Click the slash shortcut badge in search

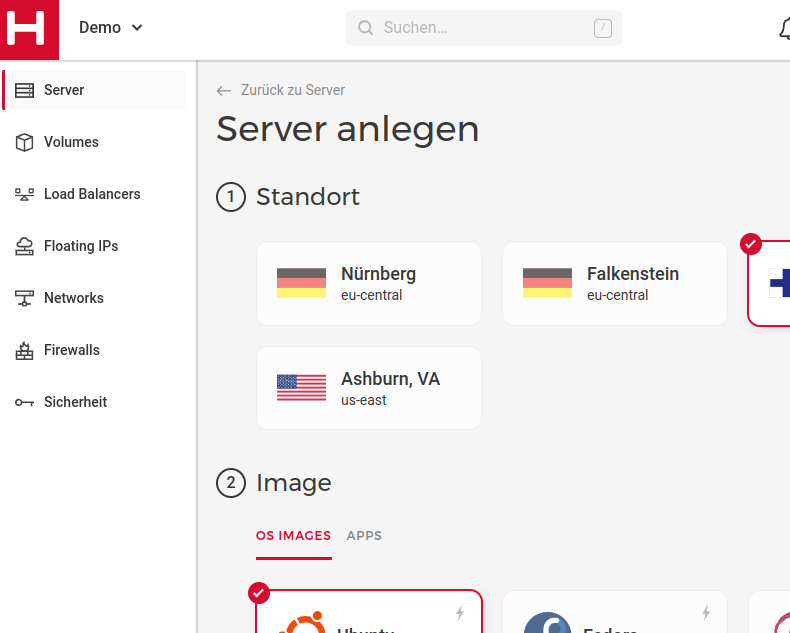pos(603,28)
